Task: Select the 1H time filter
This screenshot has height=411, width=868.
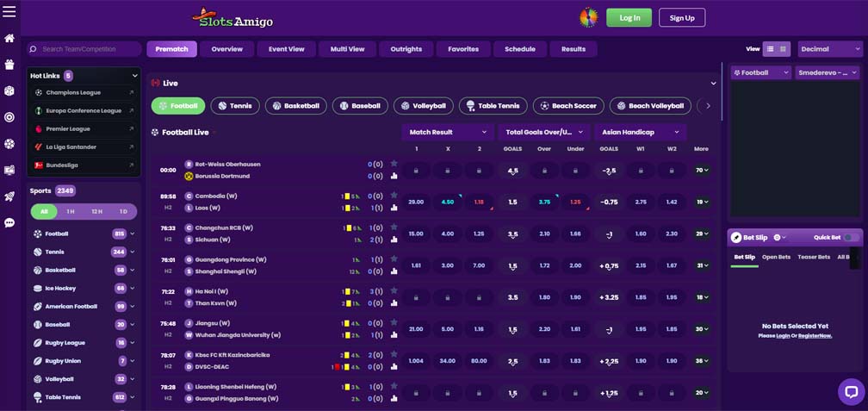Action: (71, 212)
